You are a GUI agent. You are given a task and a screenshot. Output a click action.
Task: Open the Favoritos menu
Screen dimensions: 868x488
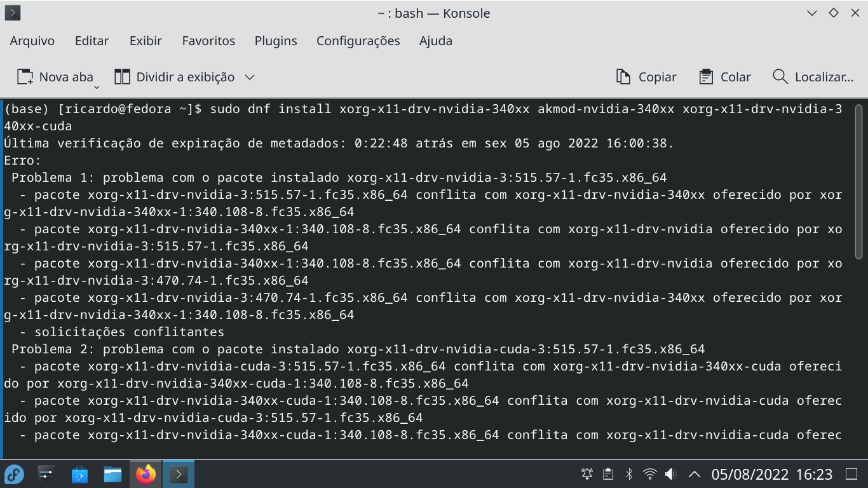coord(208,41)
